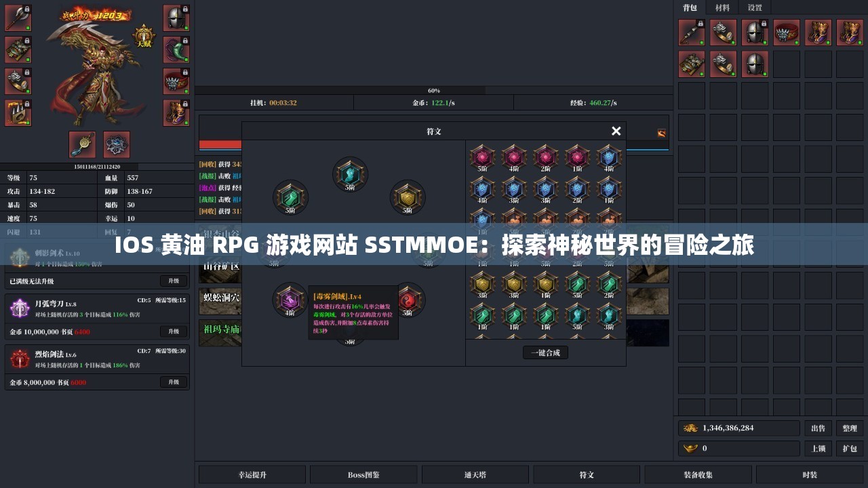Open the 通天塔 menu
Image resolution: width=868 pixels, height=488 pixels.
(475, 474)
